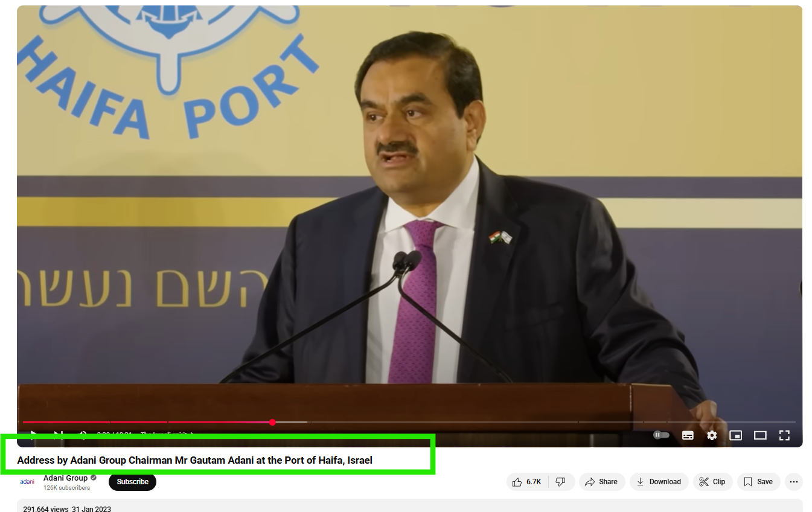Create a Clip from this video
This screenshot has height=512, width=812.
tap(712, 482)
